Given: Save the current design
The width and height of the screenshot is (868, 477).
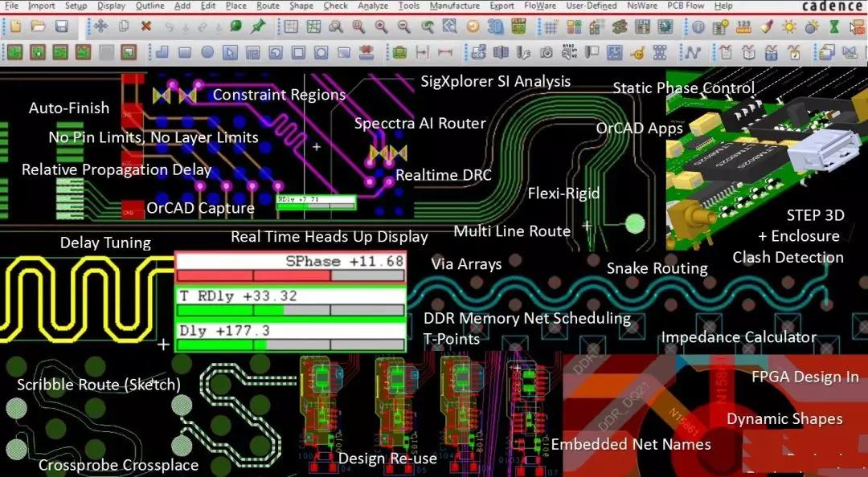Looking at the screenshot, I should pos(60,29).
